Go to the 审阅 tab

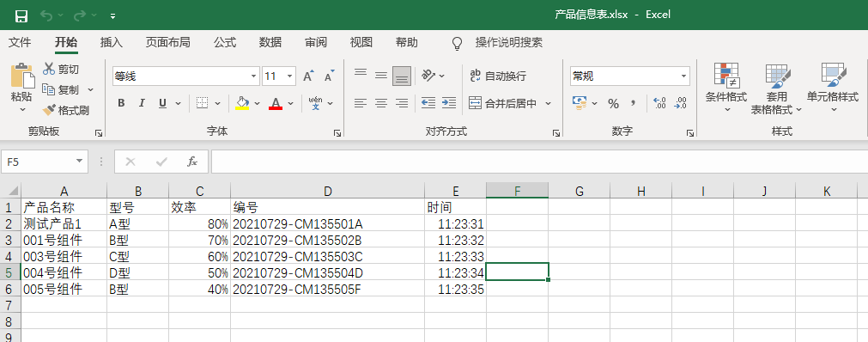pos(316,43)
